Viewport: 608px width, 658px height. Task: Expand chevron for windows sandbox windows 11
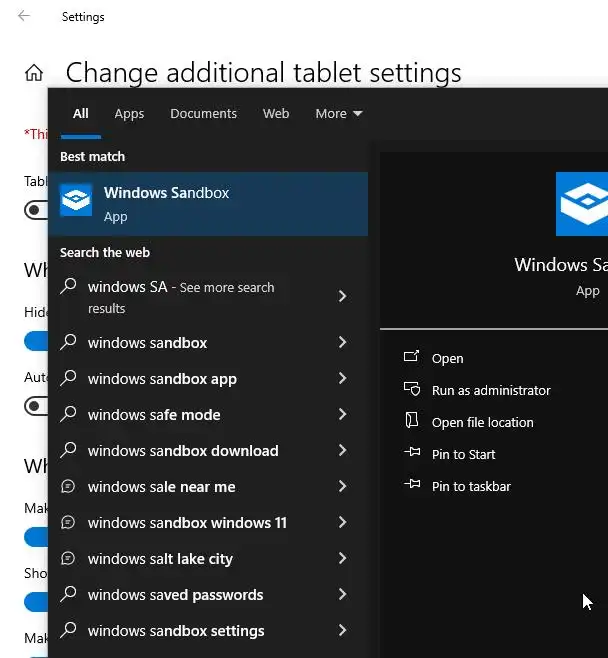[x=342, y=523]
